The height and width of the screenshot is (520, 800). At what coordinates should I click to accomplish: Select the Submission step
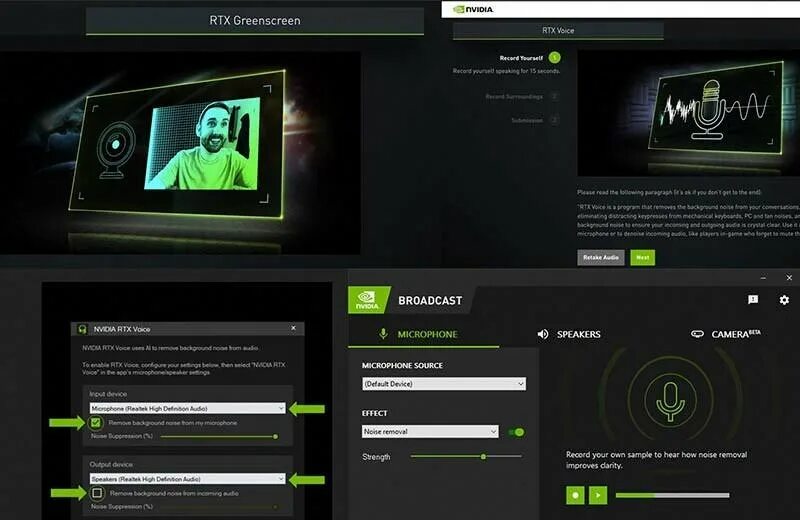527,120
